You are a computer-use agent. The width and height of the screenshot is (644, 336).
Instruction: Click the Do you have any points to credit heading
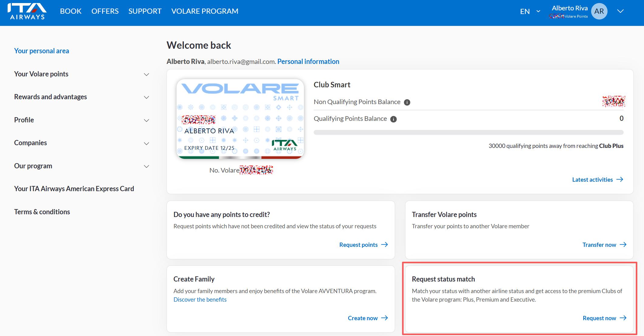222,215
